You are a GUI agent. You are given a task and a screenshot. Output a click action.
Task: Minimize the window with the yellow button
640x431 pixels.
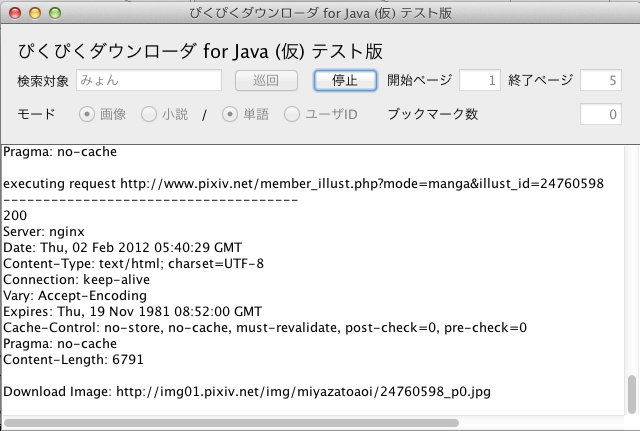click(x=35, y=13)
